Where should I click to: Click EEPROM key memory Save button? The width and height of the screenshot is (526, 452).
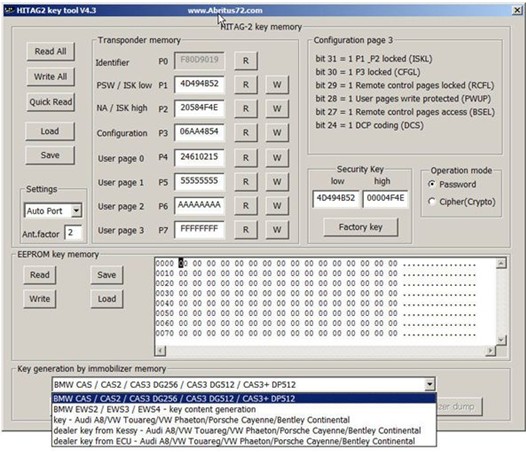(x=107, y=275)
